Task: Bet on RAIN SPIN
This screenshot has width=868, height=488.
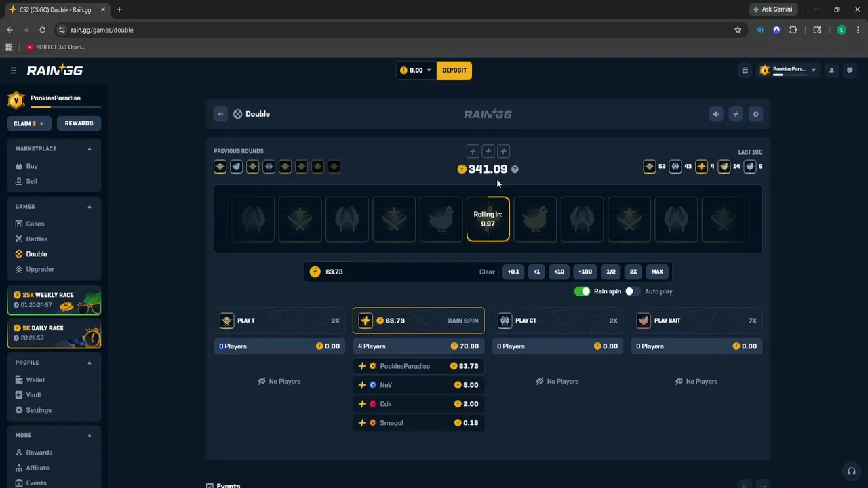Action: tap(418, 321)
